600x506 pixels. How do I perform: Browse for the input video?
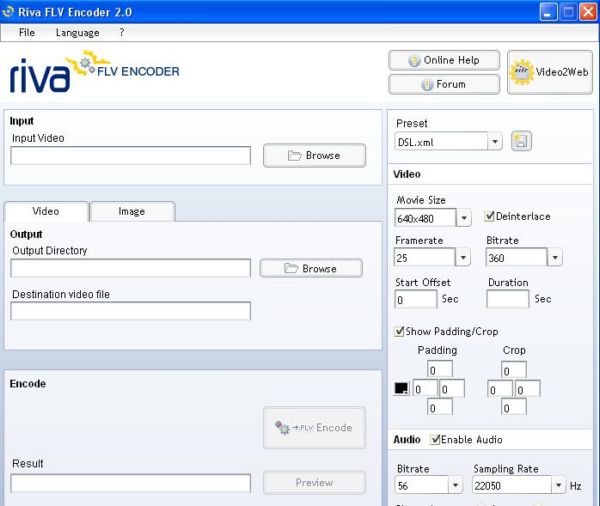[x=314, y=155]
